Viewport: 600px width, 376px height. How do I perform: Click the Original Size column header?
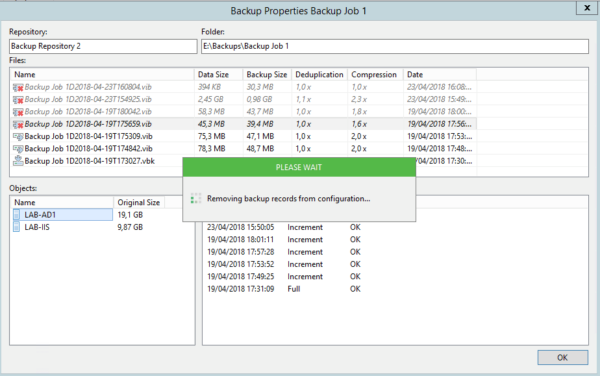coord(139,202)
